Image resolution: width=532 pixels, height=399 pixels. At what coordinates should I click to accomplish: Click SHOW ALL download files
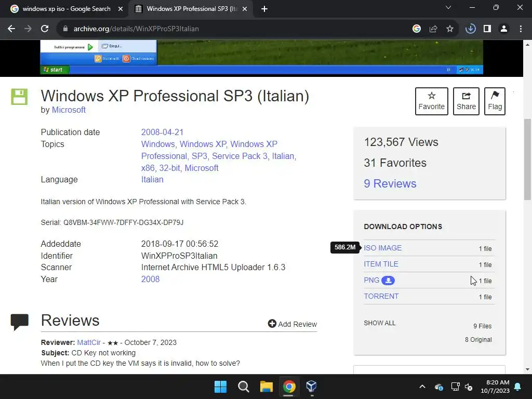coord(380,323)
